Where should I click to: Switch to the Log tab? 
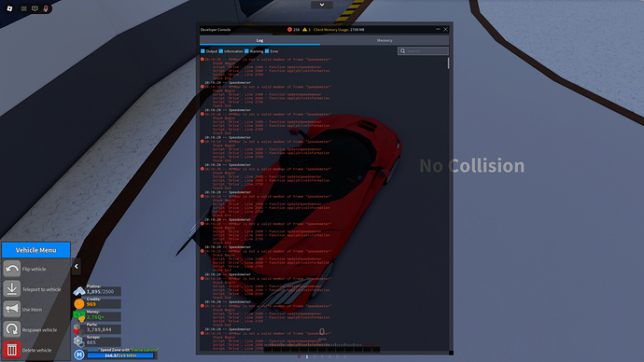pos(259,40)
